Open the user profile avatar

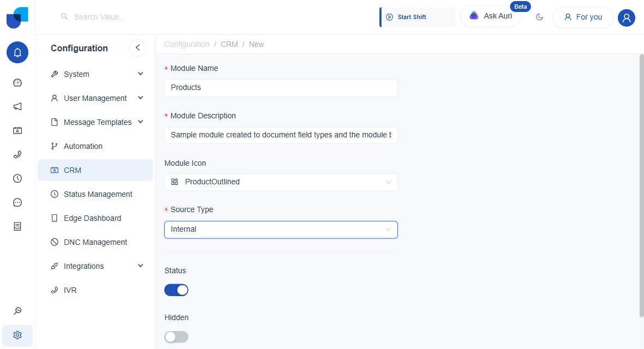pyautogui.click(x=627, y=17)
